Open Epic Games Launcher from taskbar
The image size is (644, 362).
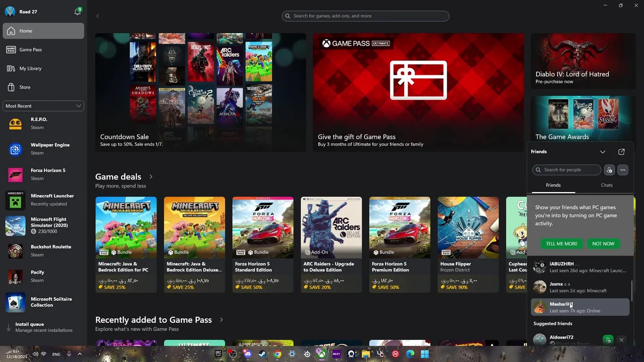218,354
